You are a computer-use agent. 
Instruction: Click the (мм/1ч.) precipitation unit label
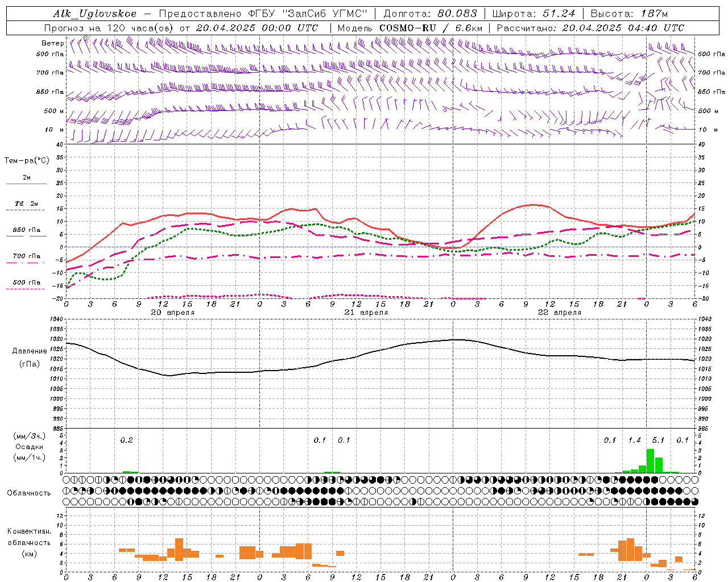[30, 458]
